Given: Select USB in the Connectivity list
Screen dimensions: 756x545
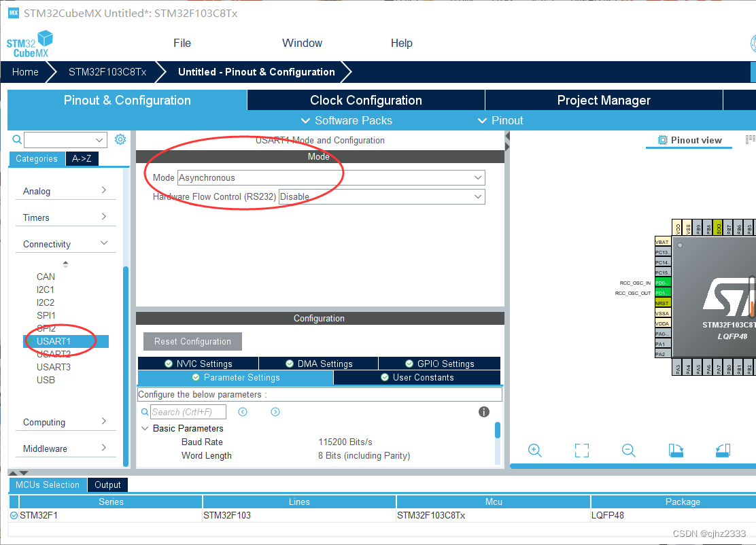Looking at the screenshot, I should pos(46,380).
